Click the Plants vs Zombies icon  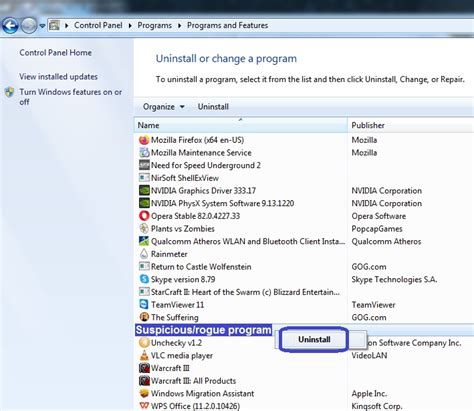[144, 229]
